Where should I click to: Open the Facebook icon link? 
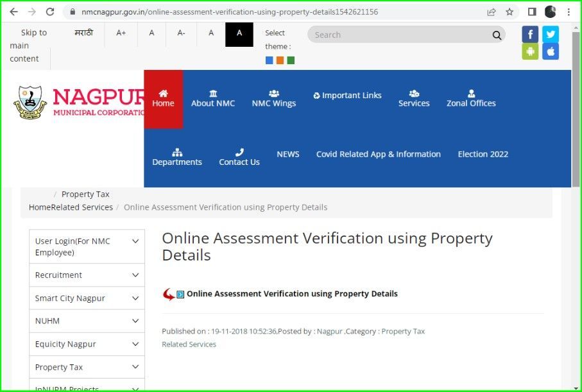pyautogui.click(x=529, y=34)
